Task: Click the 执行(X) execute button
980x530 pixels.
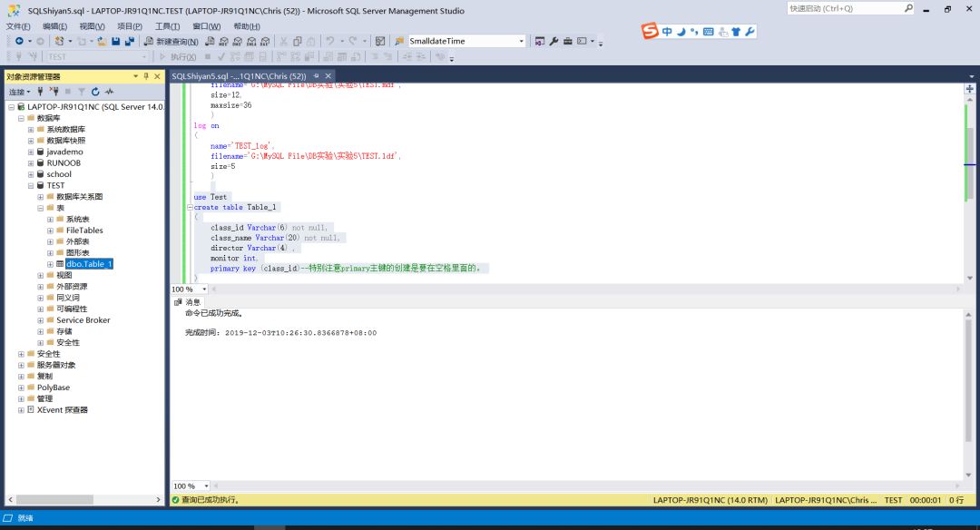Action: pyautogui.click(x=178, y=57)
